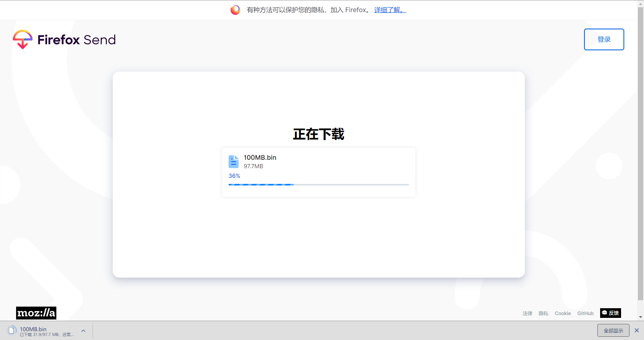Click the Firefox Send umbrella logo icon
The image size is (644, 340).
click(x=23, y=39)
